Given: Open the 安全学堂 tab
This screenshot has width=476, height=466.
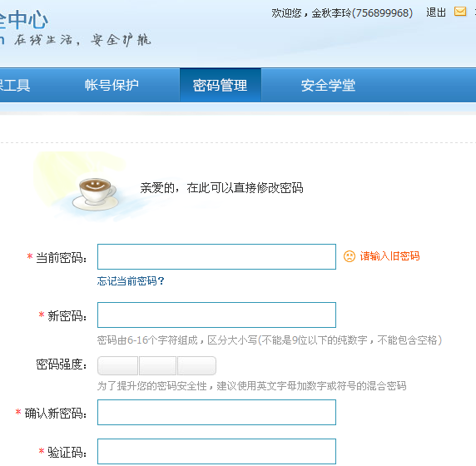Looking at the screenshot, I should 328,86.
